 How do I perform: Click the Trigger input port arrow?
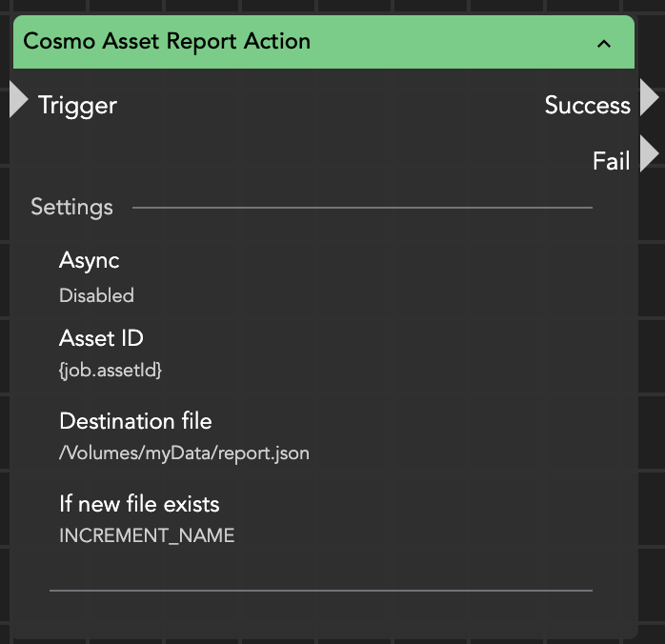[18, 100]
